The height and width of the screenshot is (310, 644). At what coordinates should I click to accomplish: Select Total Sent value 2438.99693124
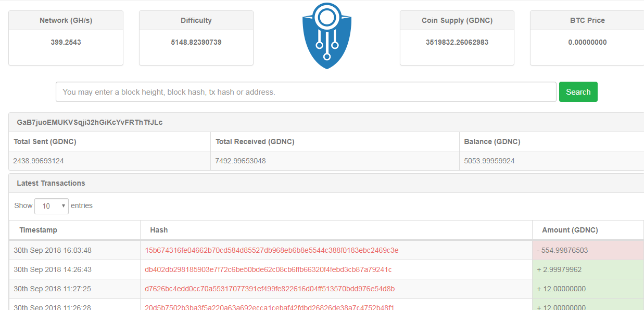tap(39, 161)
